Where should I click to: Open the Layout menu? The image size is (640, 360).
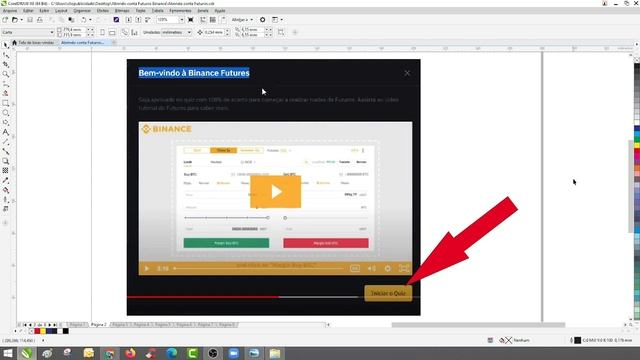pyautogui.click(x=61, y=11)
